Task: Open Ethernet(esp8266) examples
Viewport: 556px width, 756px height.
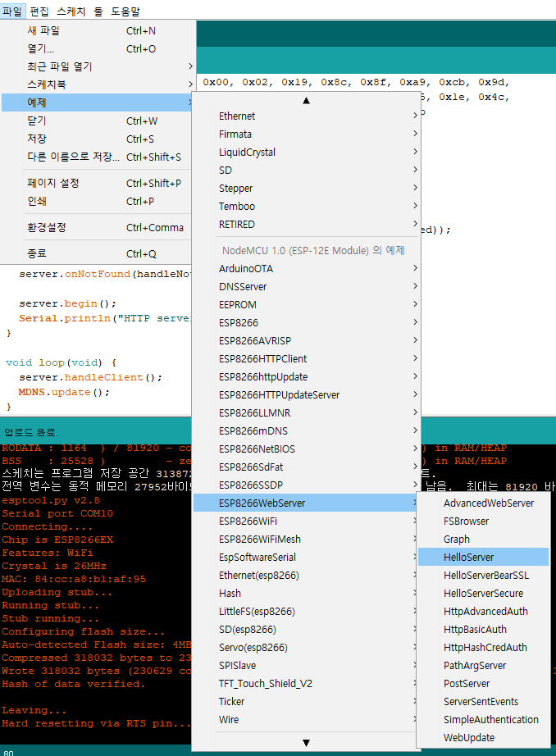Action: click(x=307, y=575)
